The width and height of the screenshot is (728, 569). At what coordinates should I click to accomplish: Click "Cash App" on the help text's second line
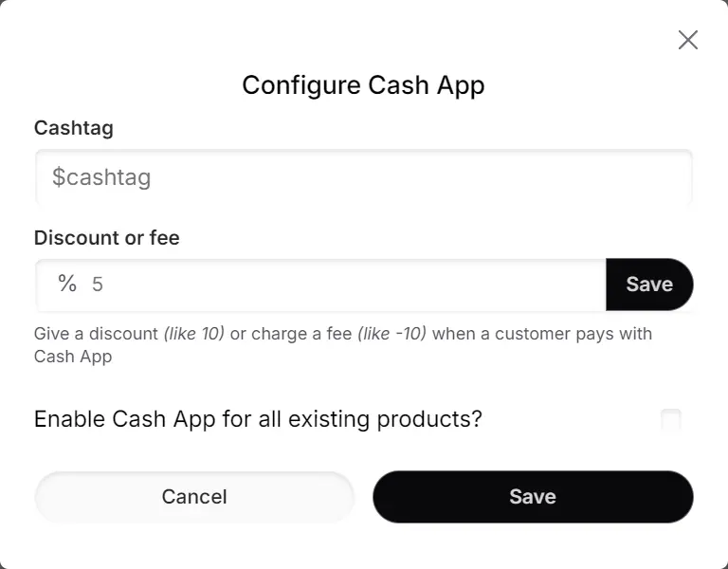click(73, 358)
